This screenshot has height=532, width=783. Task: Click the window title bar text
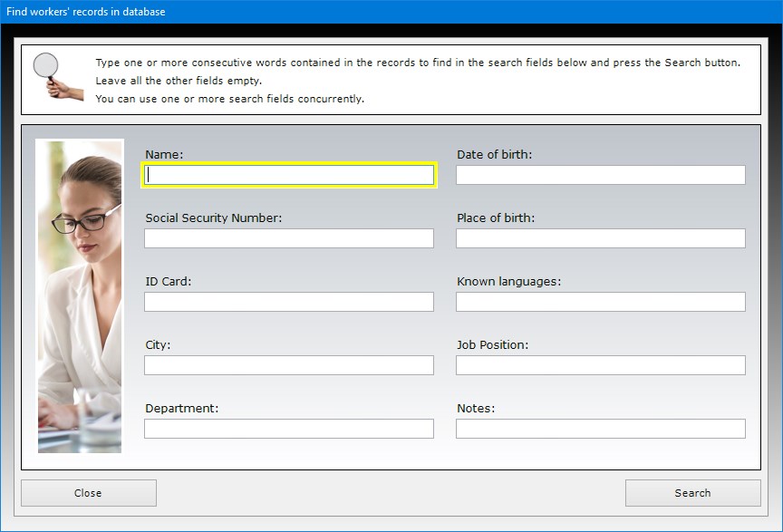[x=86, y=12]
